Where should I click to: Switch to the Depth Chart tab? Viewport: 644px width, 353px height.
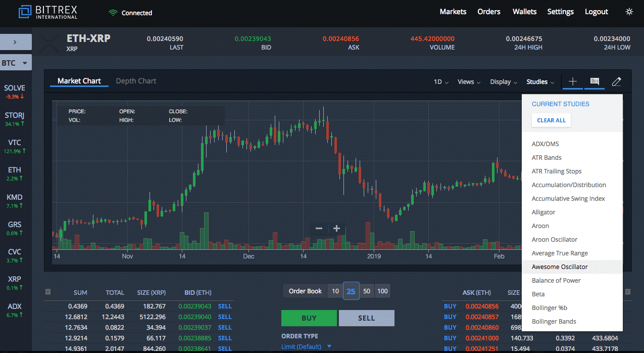coord(136,81)
